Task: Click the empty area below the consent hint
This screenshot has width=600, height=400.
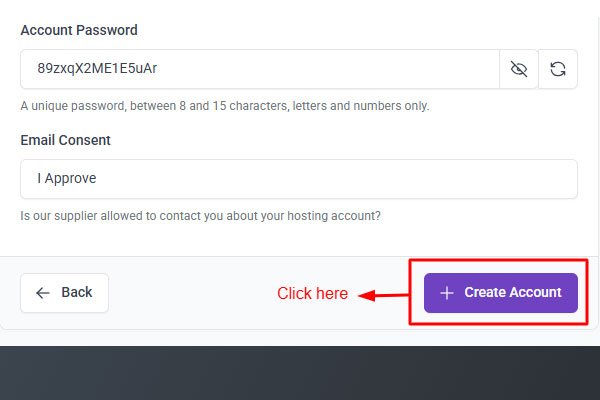Action: (300, 240)
